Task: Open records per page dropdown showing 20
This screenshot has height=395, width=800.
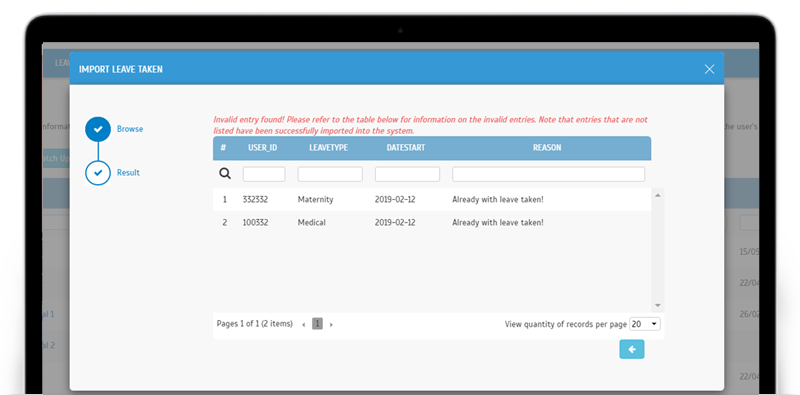Action: point(645,324)
